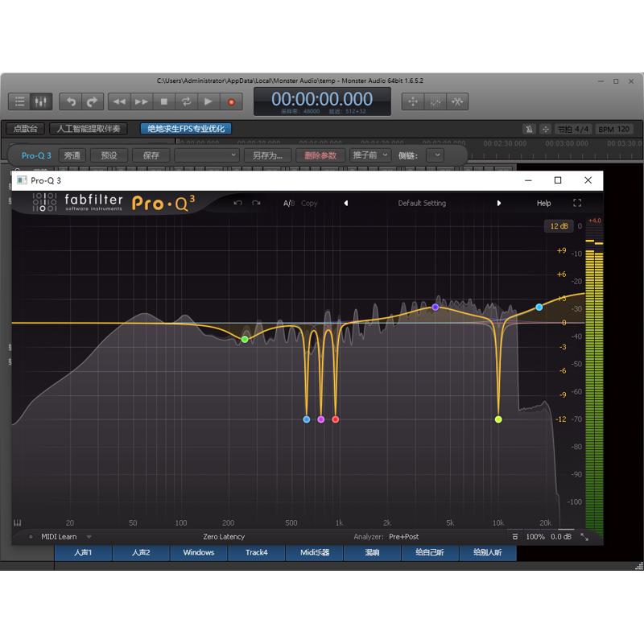Screen dimensions: 644x644
Task: Select the green EQ band near 250 Hz
Action: 245,339
